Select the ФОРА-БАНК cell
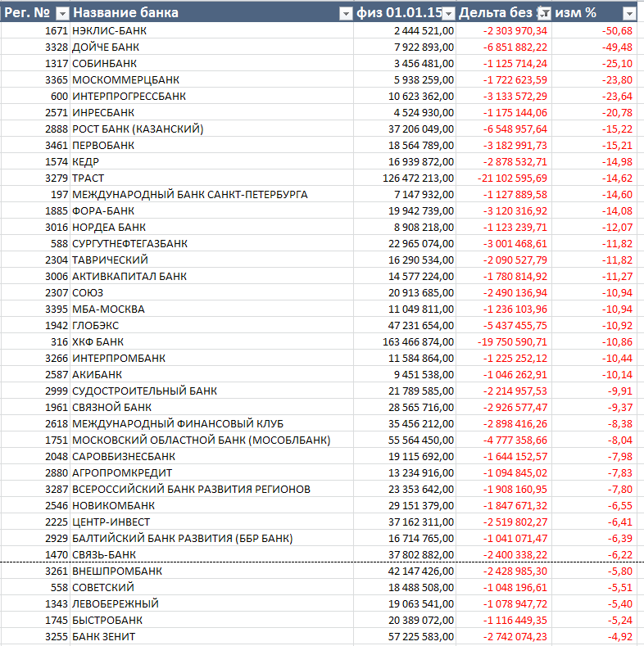 pos(211,210)
